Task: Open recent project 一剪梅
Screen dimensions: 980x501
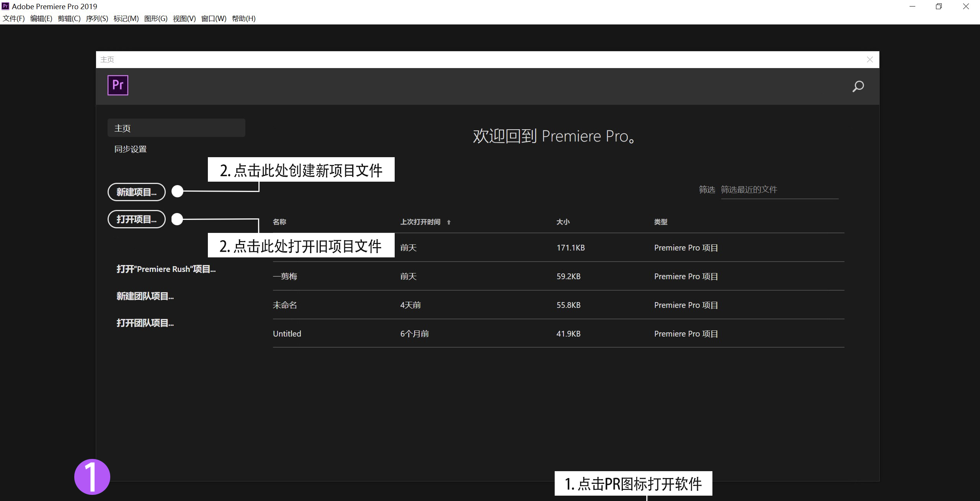Action: pos(285,276)
